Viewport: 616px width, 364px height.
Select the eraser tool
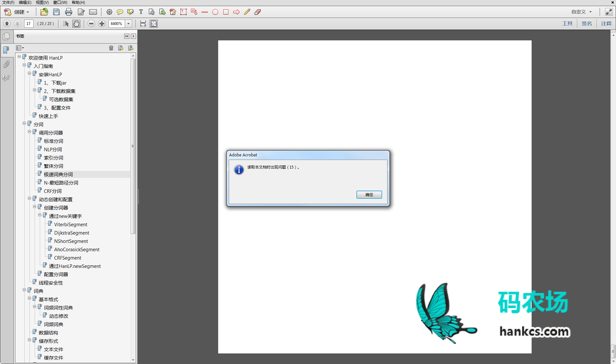[258, 12]
